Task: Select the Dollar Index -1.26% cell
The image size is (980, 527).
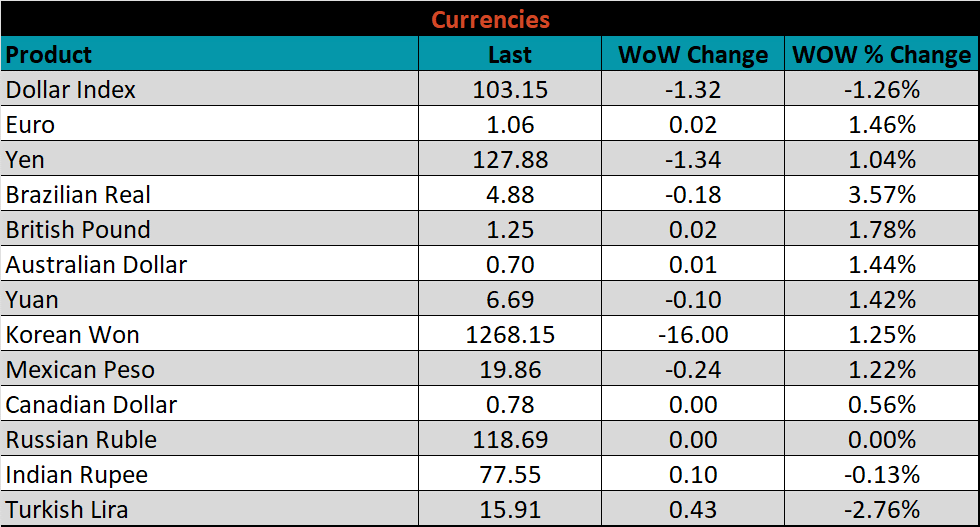Action: pyautogui.click(x=881, y=89)
